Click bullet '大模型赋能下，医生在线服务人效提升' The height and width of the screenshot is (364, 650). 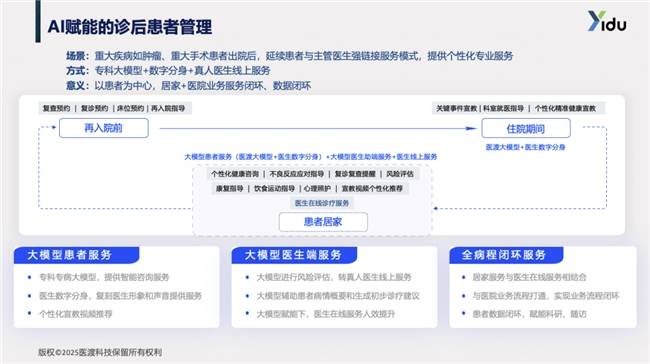[325, 314]
